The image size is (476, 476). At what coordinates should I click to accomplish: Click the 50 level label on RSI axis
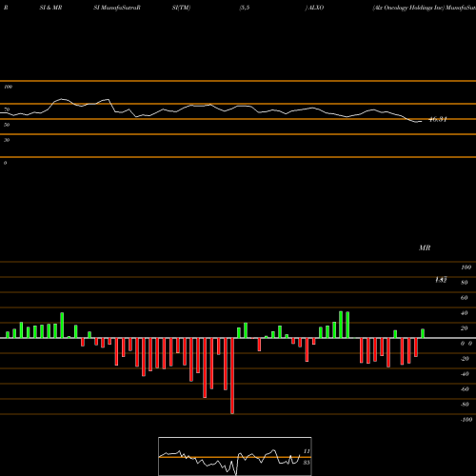pos(7,125)
